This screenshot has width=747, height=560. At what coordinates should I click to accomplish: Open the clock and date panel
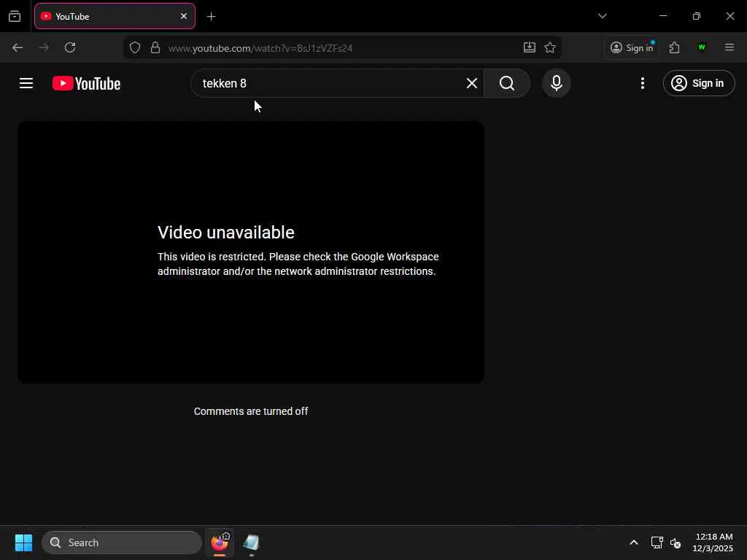[713, 542]
